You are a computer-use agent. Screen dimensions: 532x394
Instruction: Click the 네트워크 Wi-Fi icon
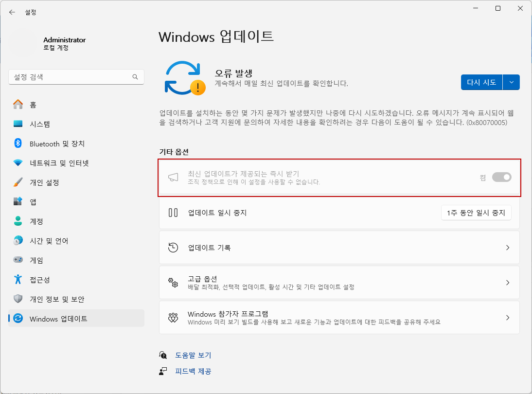pos(18,163)
